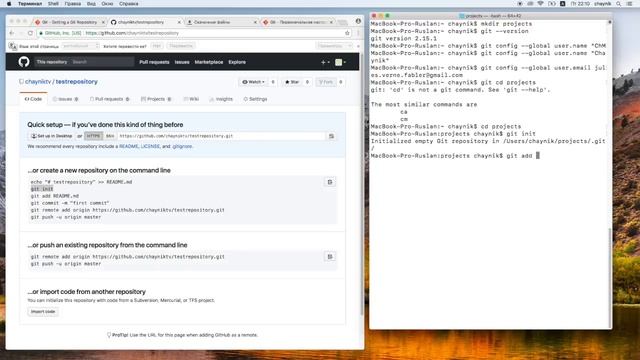Open Explore in the GitHub header
The height and width of the screenshot is (360, 640).
pos(237,62)
